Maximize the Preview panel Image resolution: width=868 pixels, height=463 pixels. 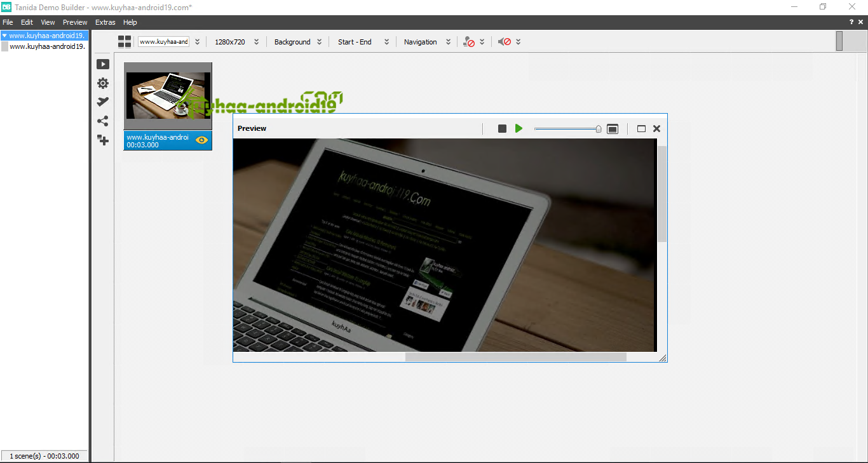click(641, 128)
